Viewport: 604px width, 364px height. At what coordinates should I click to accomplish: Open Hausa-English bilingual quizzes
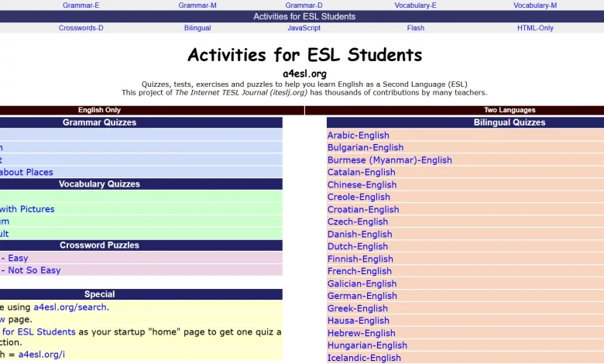359,321
